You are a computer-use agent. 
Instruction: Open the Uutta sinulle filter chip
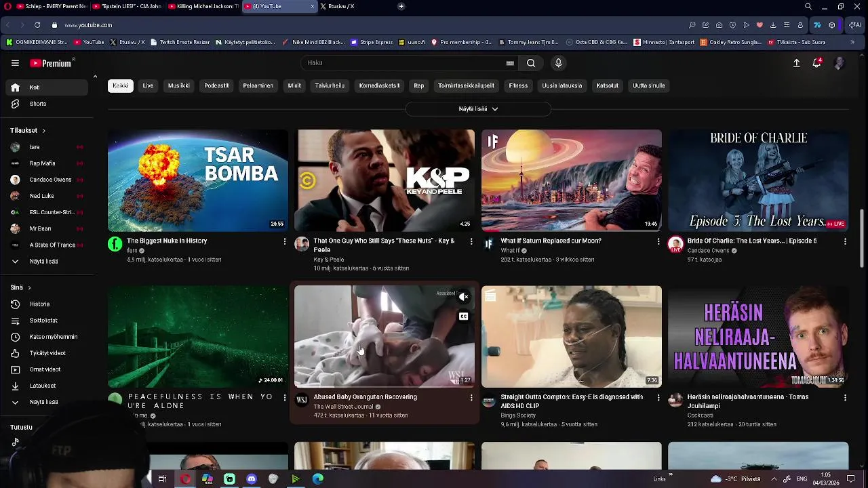649,86
